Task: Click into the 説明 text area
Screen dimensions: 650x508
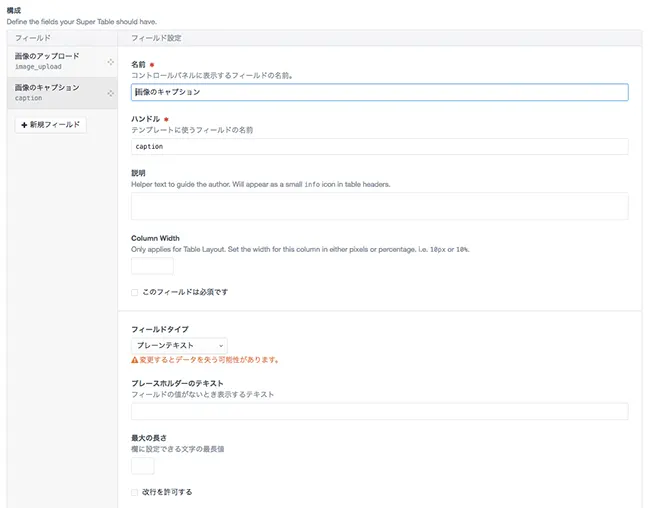Action: point(379,206)
